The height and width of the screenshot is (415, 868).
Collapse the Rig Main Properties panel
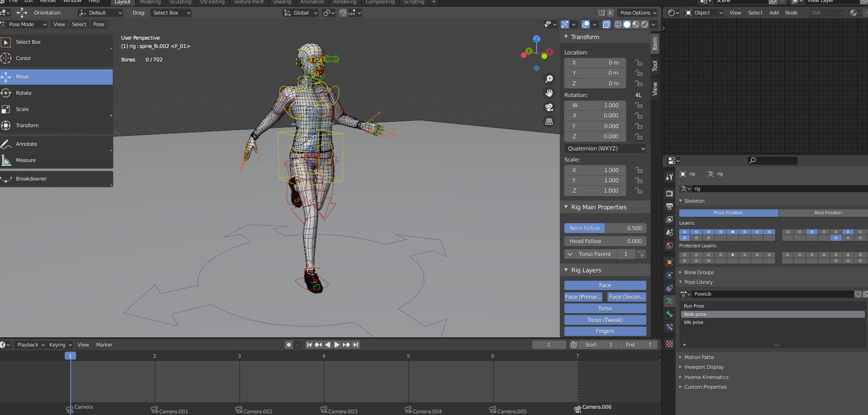tap(599, 207)
